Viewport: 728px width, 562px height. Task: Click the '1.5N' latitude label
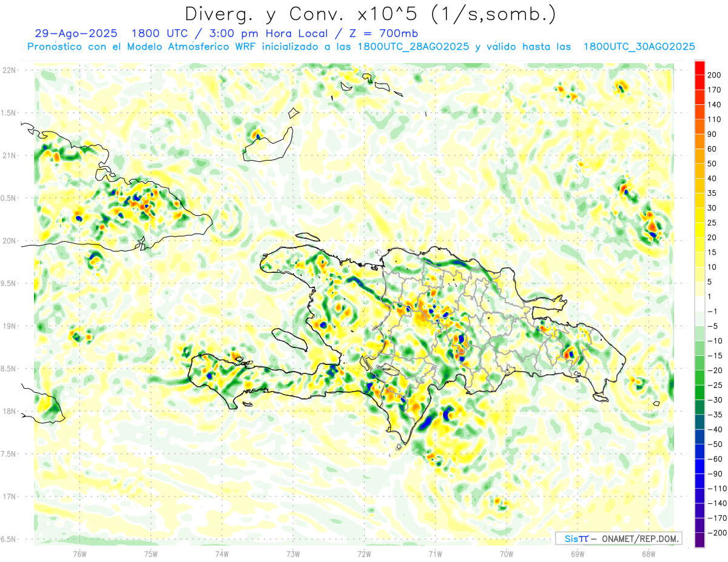point(8,113)
